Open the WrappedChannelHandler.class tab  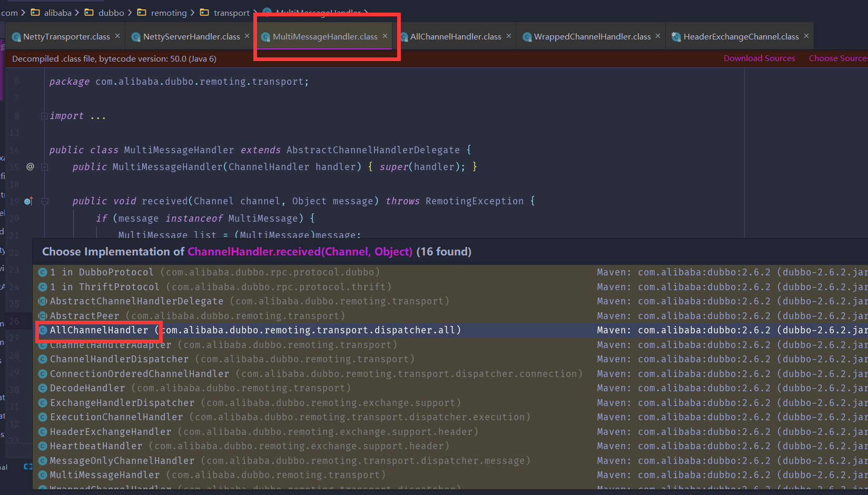(x=592, y=37)
